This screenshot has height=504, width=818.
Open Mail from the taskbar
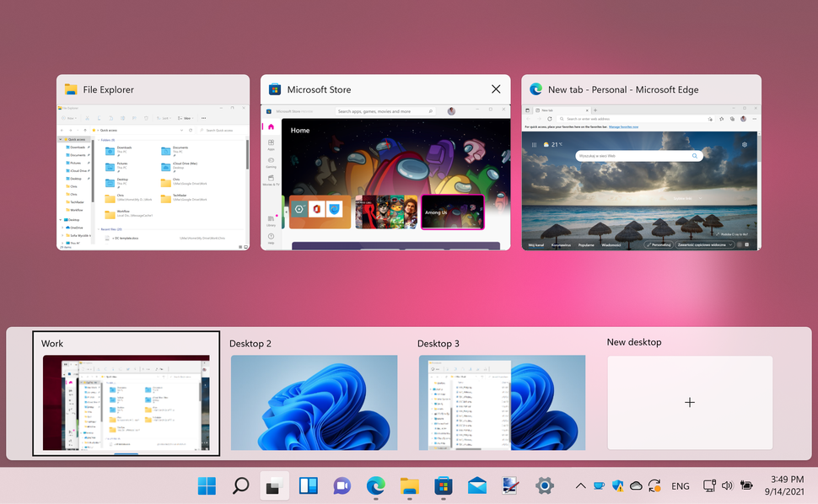click(x=476, y=486)
